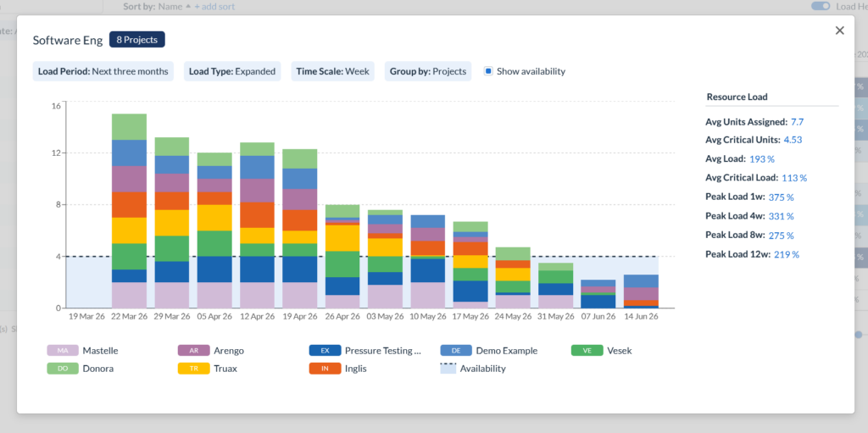
Task: Open the Group by Projects selector
Action: [x=428, y=71]
